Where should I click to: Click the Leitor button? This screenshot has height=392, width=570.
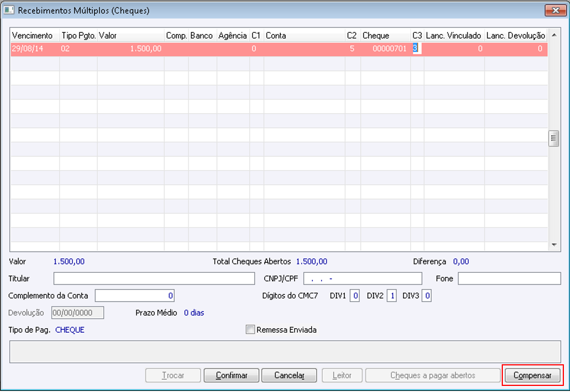click(342, 375)
